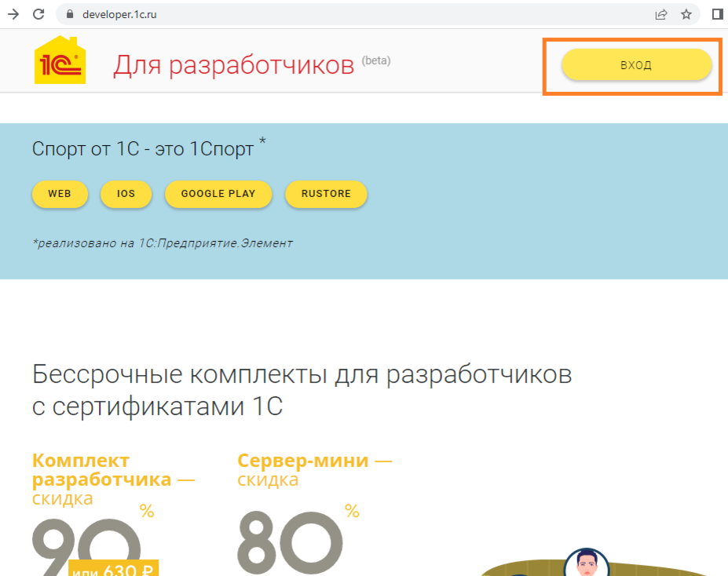Click the '*реализовано на 1С:Предприятие.Элемент' footnote
The width and height of the screenshot is (728, 576).
pos(163,243)
